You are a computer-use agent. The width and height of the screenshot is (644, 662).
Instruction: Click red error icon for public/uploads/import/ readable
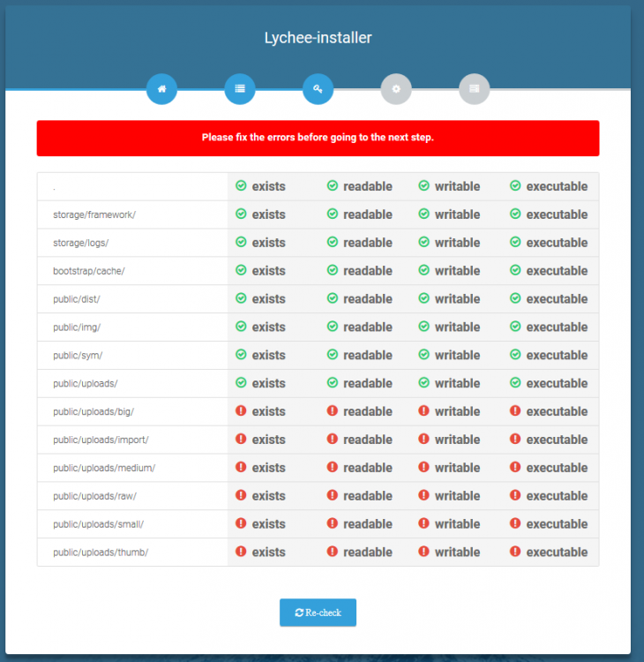point(333,439)
